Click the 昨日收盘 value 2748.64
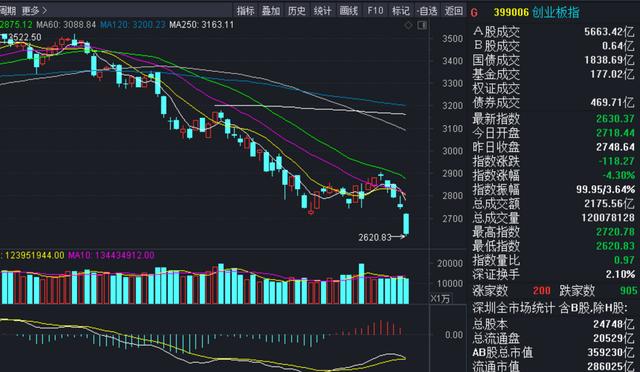 coord(615,147)
